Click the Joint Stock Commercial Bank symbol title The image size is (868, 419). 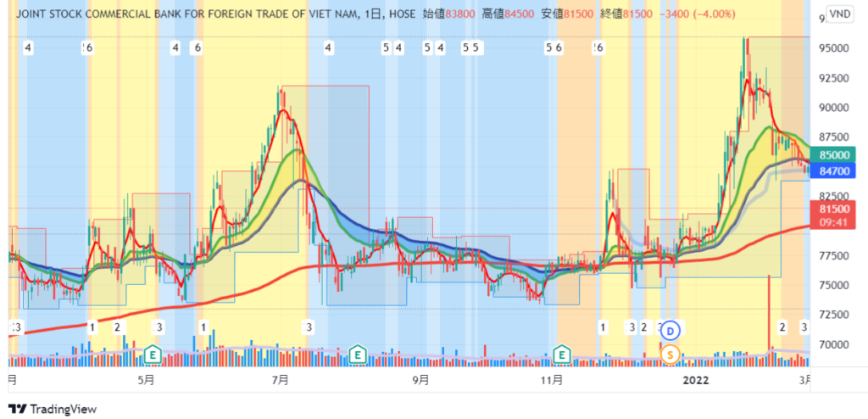(x=187, y=14)
